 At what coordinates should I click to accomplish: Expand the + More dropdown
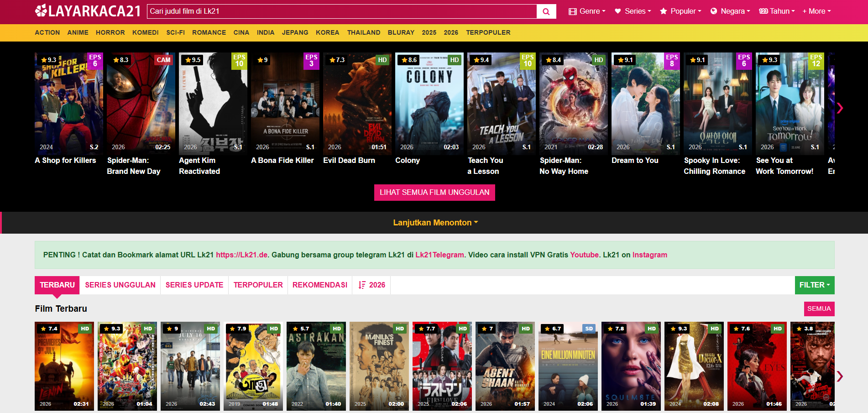pos(817,11)
